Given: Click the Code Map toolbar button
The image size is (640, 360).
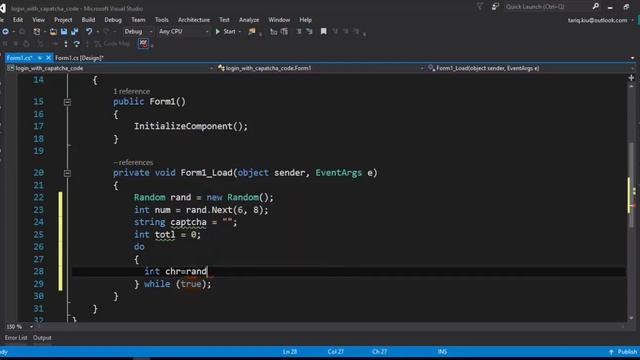Looking at the screenshot, I should point(112,44).
